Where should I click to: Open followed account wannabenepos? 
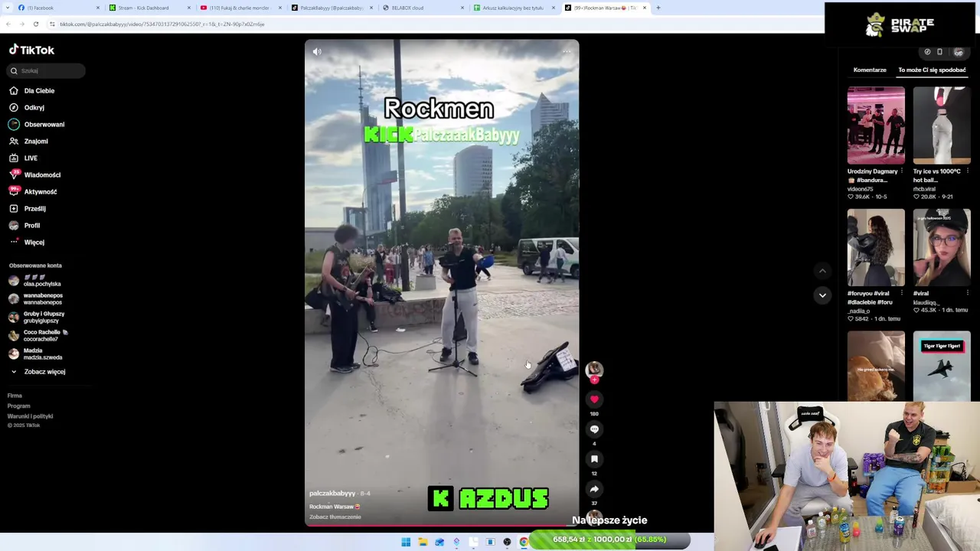37,298
